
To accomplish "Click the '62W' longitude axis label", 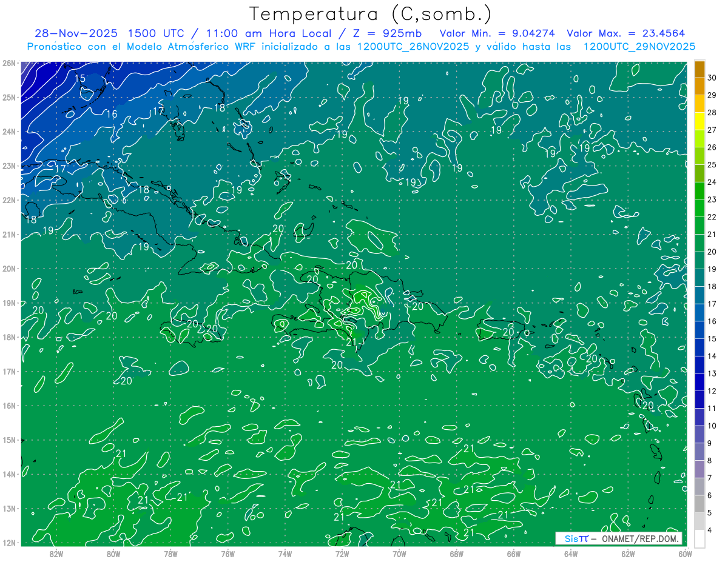I will click(628, 554).
